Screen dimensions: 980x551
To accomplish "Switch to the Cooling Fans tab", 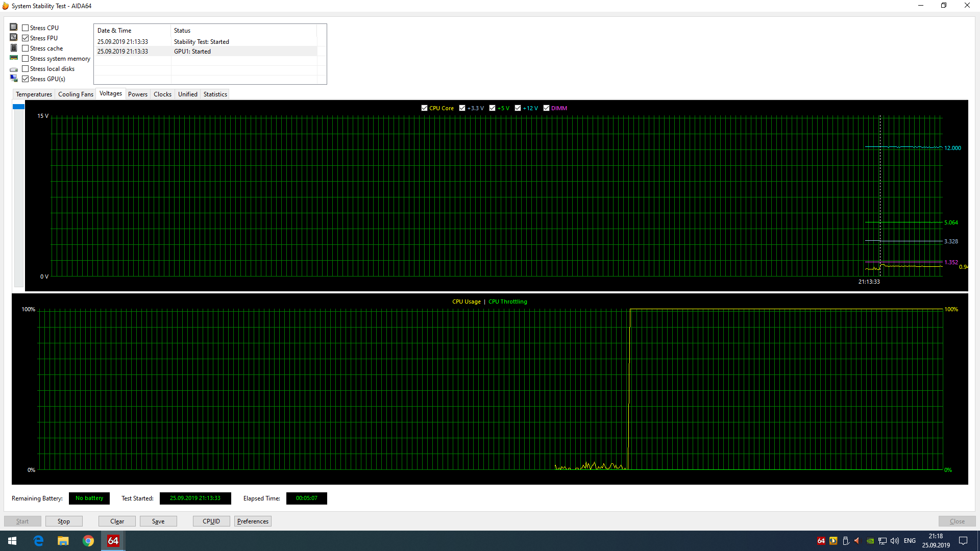I will point(76,94).
